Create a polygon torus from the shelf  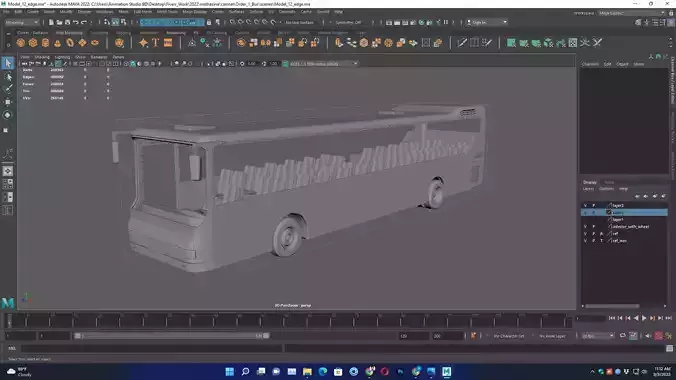(x=70, y=43)
